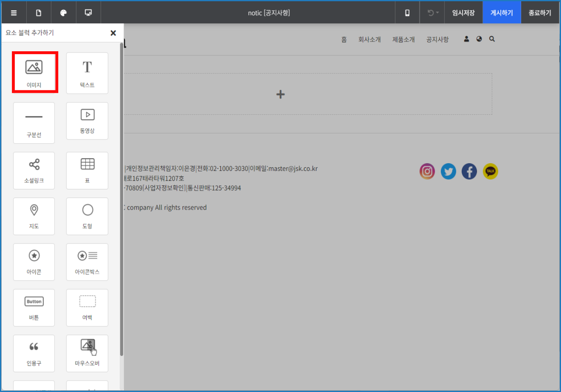Click the 임시저장 temporary save button
Viewport: 561px width, 392px height.
(463, 13)
